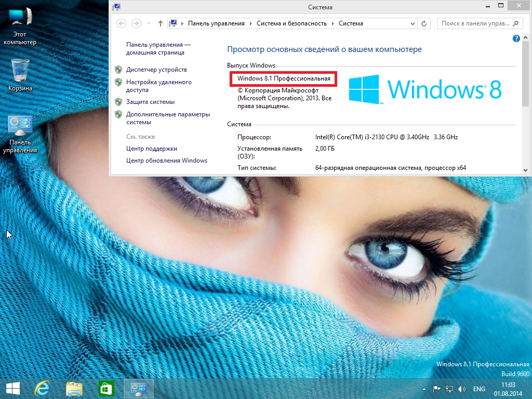The width and height of the screenshot is (532, 399).
Task: Switch input language ENG indicator
Action: 479,389
